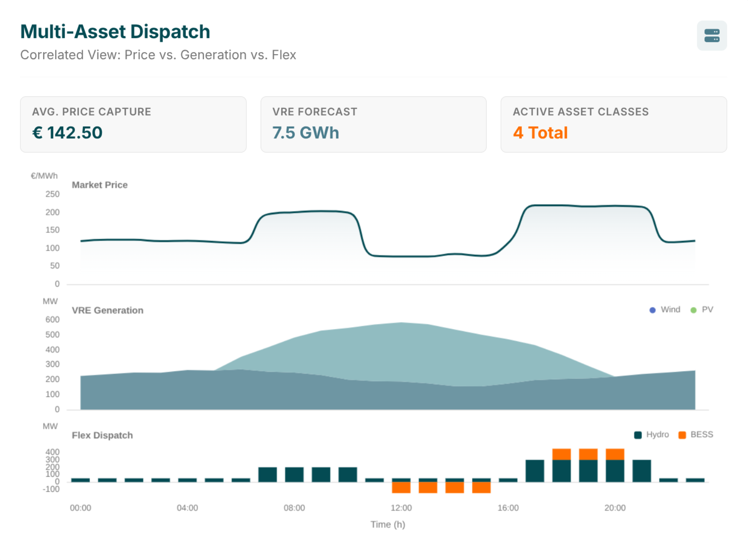748x560 pixels.
Task: Toggle the PV legend entry
Action: click(x=707, y=309)
